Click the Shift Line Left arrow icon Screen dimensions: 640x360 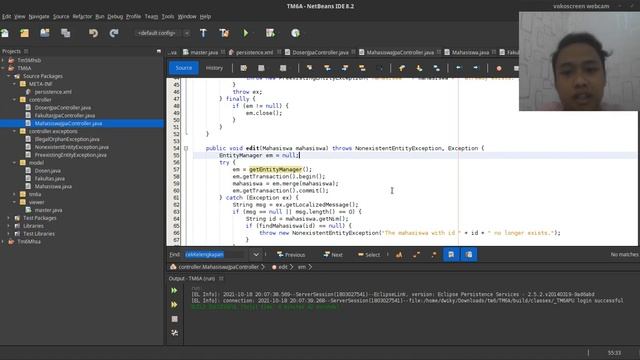(x=458, y=68)
